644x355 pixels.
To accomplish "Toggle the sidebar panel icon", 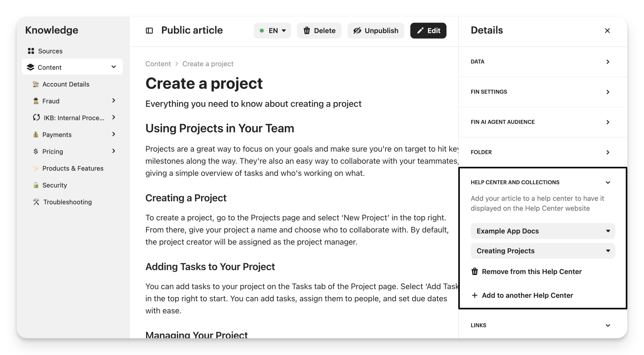I will tap(149, 31).
